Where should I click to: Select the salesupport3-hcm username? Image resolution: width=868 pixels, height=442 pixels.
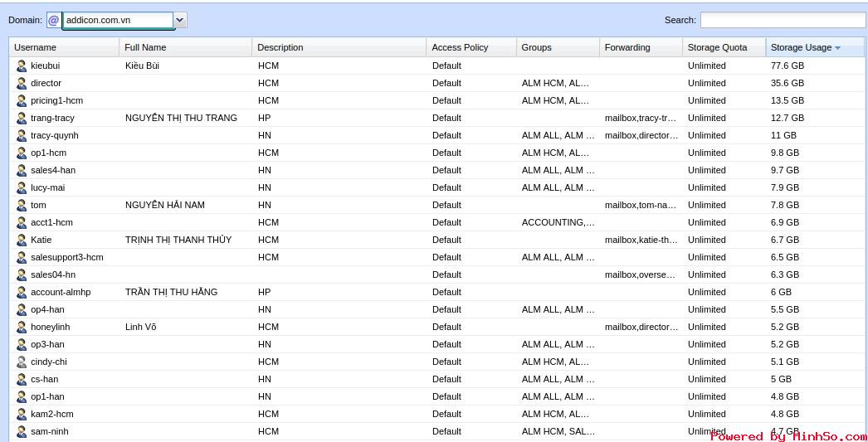click(67, 257)
